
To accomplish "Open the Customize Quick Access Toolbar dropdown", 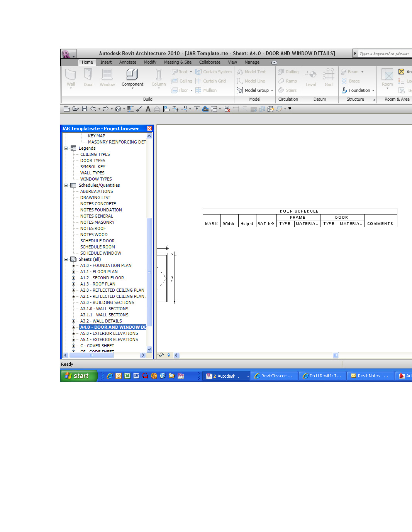I will coord(290,109).
